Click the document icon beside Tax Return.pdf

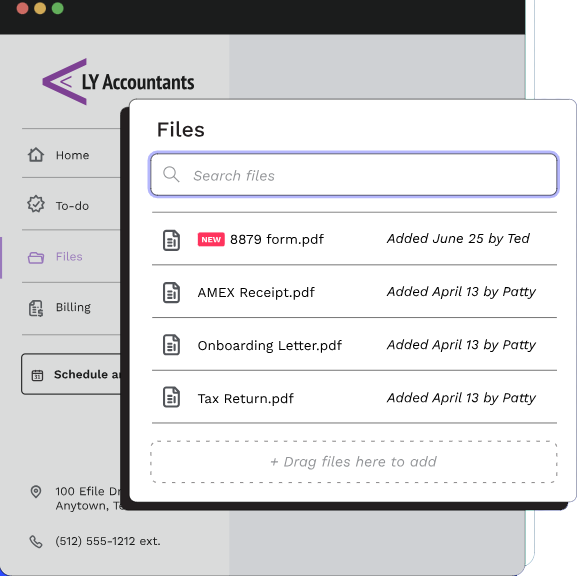pos(171,397)
